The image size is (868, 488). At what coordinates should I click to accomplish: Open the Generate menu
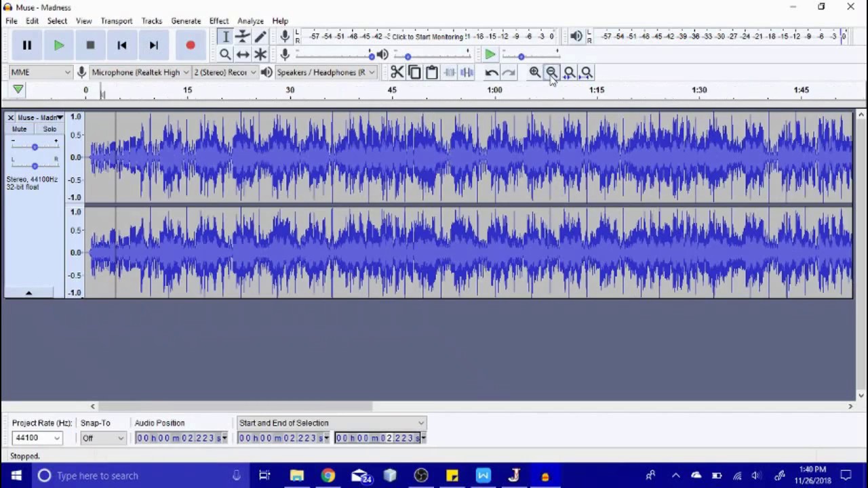(x=185, y=21)
